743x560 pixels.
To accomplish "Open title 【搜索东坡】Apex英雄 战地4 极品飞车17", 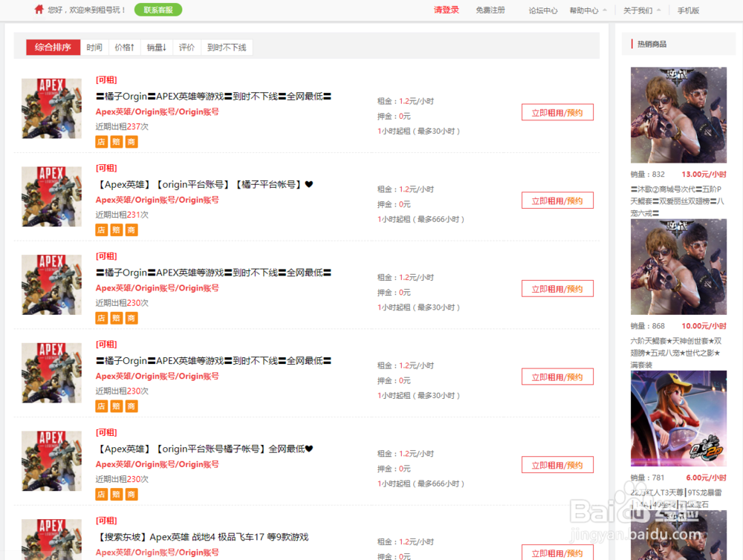I will (202, 537).
